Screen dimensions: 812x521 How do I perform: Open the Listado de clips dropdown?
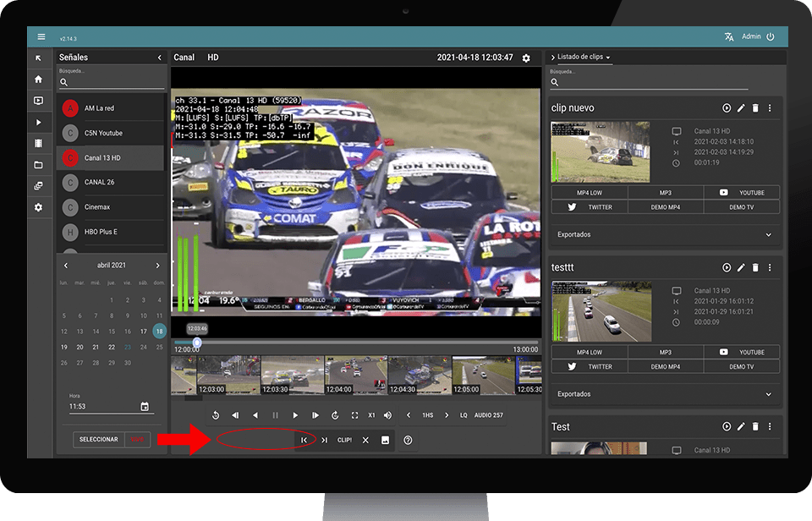click(x=584, y=57)
